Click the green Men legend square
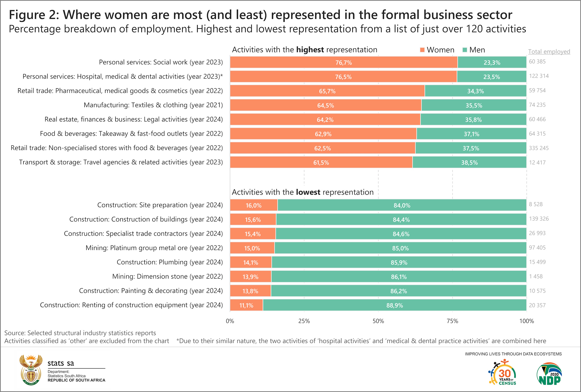Image resolution: width=581 pixels, height=392 pixels. coord(465,50)
